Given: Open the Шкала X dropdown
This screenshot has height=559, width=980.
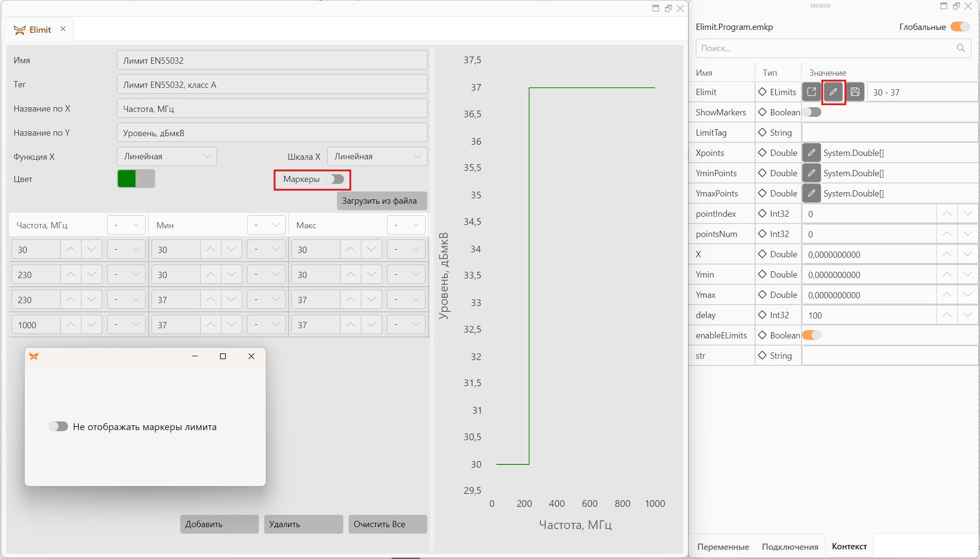Looking at the screenshot, I should click(x=377, y=156).
